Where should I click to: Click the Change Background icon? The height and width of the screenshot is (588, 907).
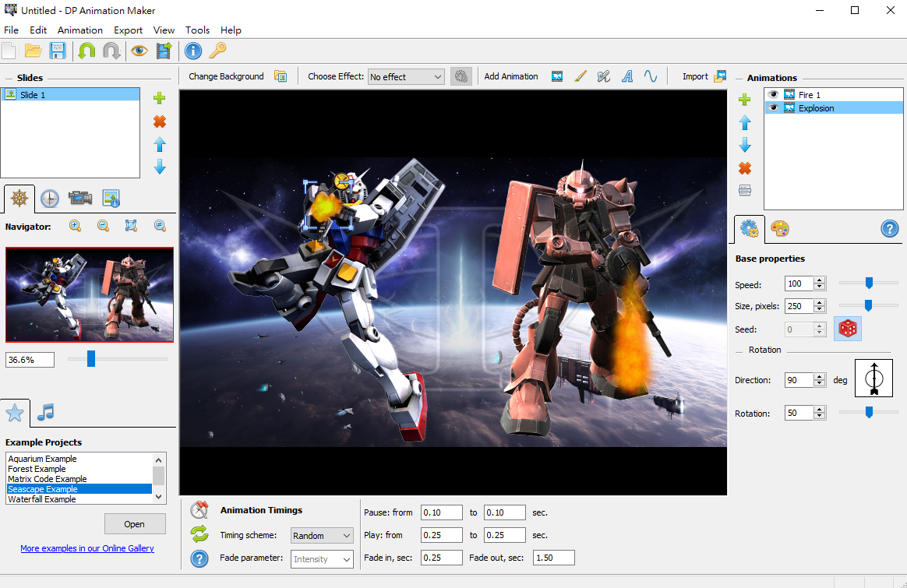click(x=281, y=76)
